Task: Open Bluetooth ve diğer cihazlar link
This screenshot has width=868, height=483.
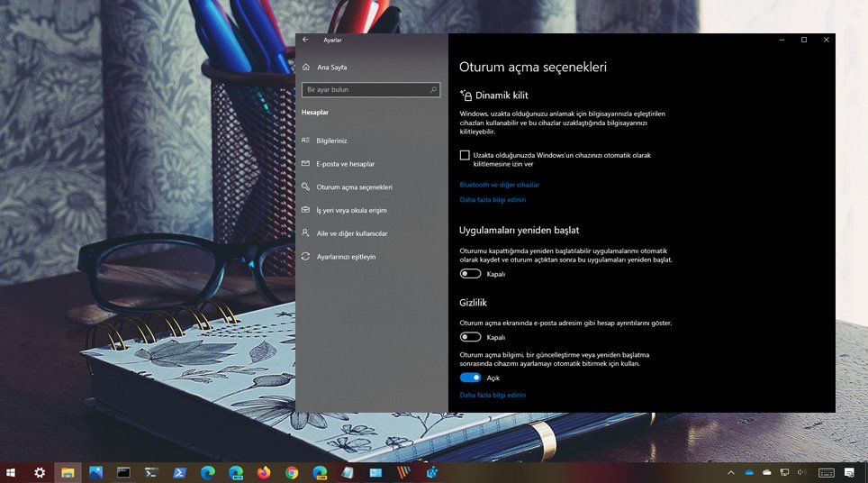Action: pyautogui.click(x=499, y=185)
